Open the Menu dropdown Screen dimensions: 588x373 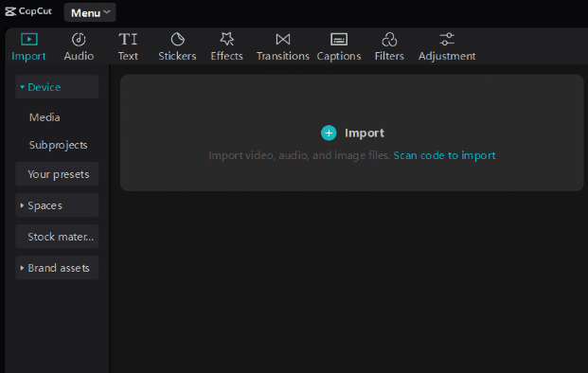click(90, 12)
